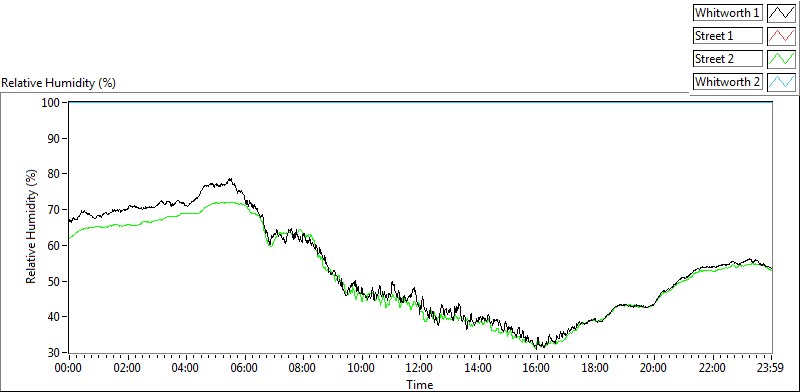Viewport: 800px width, 392px height.
Task: Select the Street 2 legend label
Action: coord(728,59)
